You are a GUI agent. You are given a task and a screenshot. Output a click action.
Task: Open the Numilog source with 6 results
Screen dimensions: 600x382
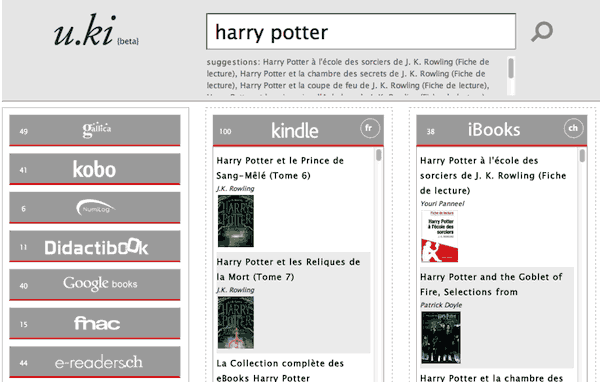tap(95, 208)
